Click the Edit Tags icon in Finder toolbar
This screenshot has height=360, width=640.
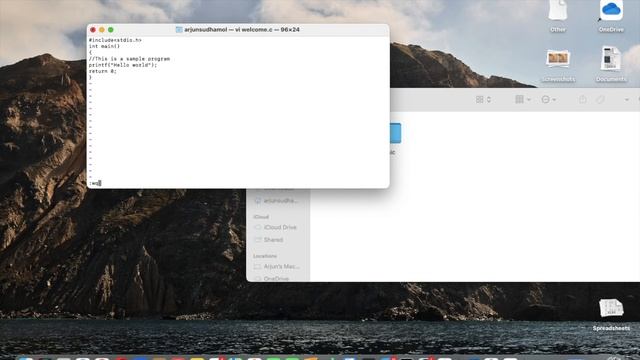coord(600,100)
